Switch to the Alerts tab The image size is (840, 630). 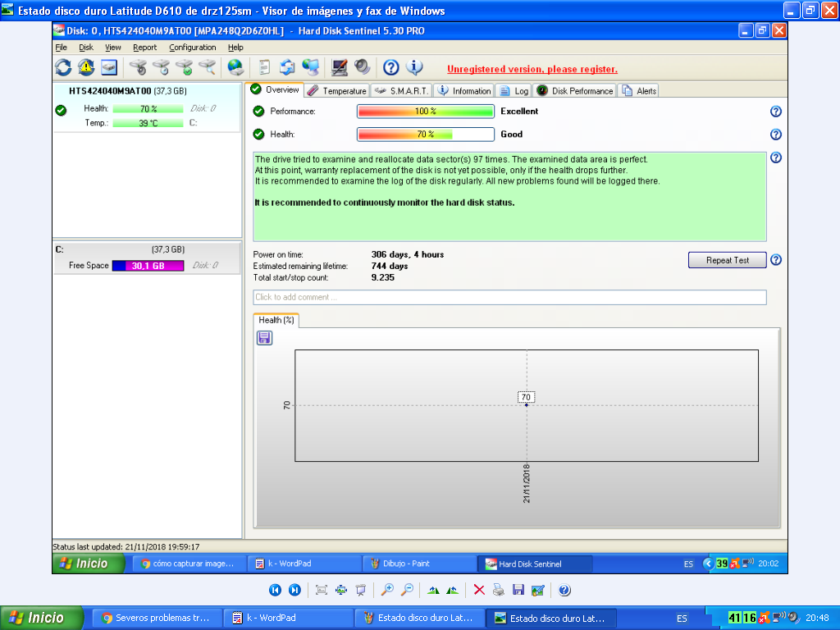[638, 91]
